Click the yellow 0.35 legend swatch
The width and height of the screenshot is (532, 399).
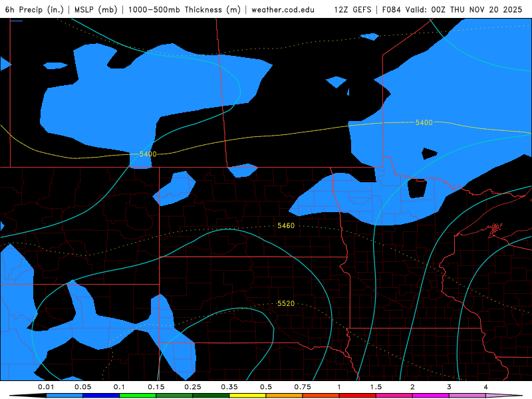(247, 396)
